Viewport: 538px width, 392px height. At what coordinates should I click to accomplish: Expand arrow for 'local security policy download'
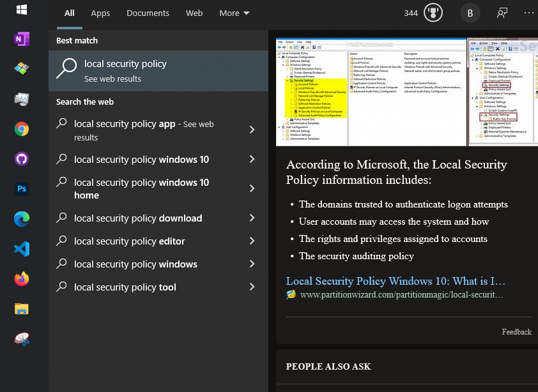[252, 218]
